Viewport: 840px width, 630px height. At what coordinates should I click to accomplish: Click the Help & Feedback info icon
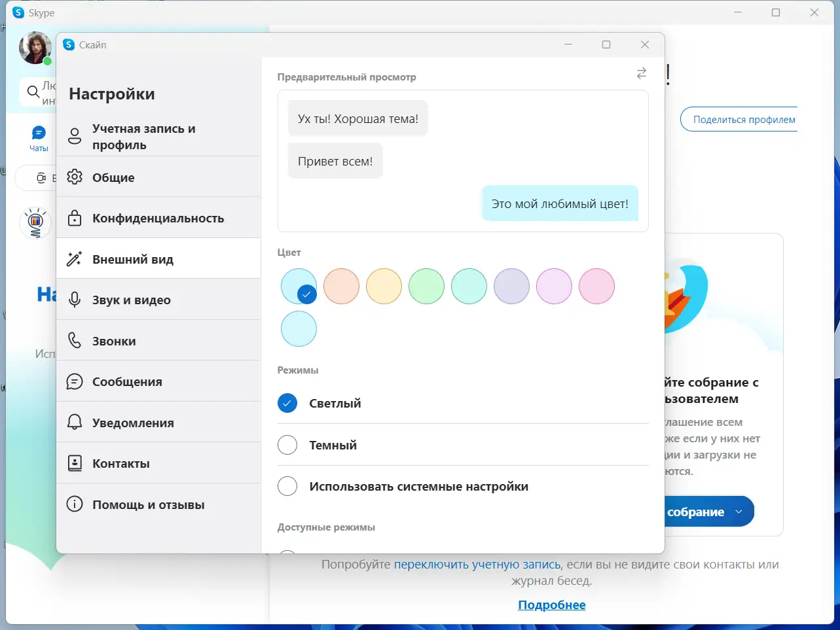pos(75,504)
